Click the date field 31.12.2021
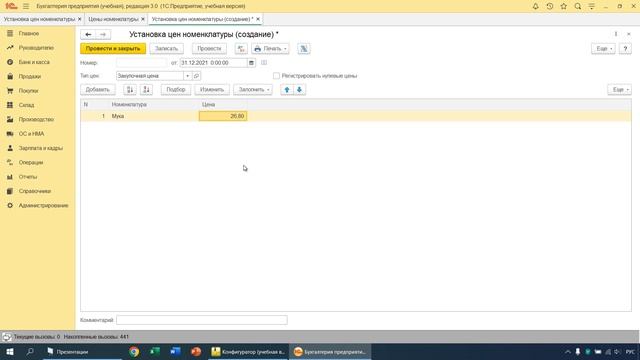640x360 pixels. click(213, 63)
